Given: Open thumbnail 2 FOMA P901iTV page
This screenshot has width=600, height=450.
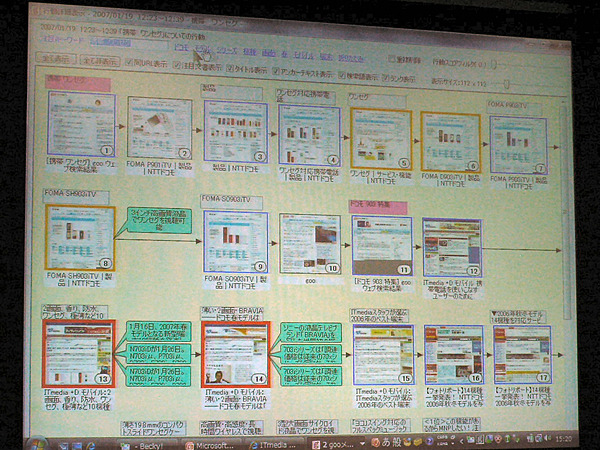Looking at the screenshot, I should coord(160,127).
